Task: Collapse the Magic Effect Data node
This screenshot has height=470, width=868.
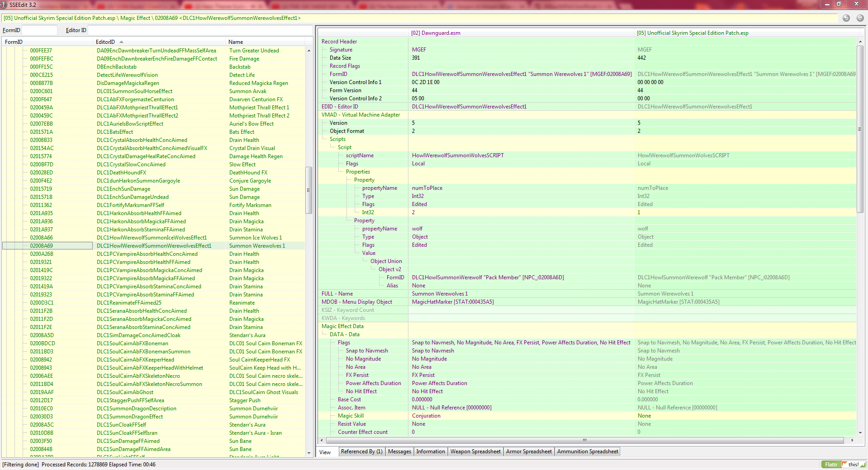Action: point(342,326)
